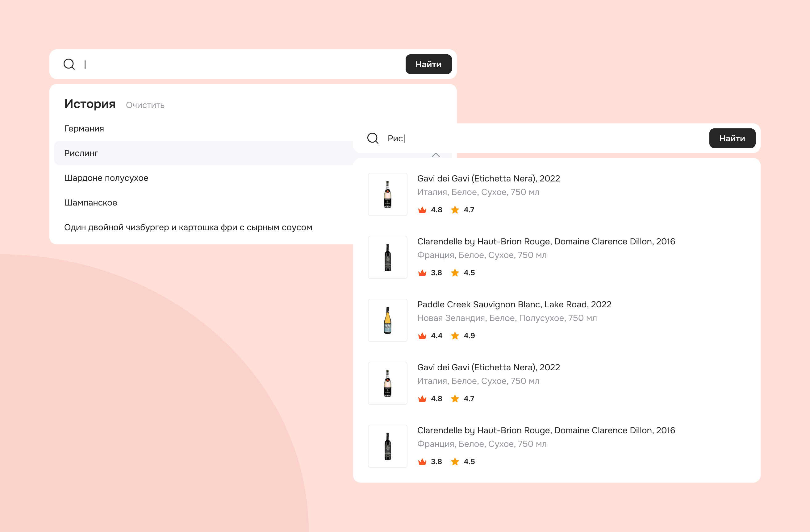Choose Шардоне полусухое history entry
This screenshot has width=810, height=532.
pos(106,178)
